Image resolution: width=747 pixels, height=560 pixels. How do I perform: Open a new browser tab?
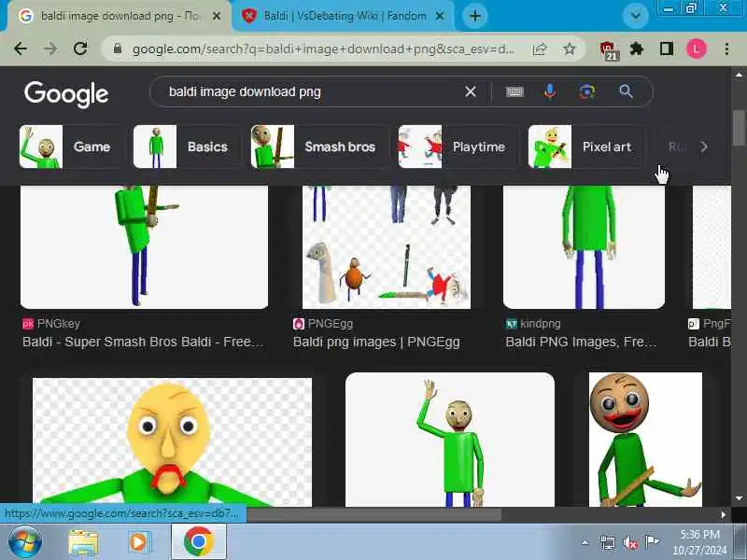pos(475,16)
